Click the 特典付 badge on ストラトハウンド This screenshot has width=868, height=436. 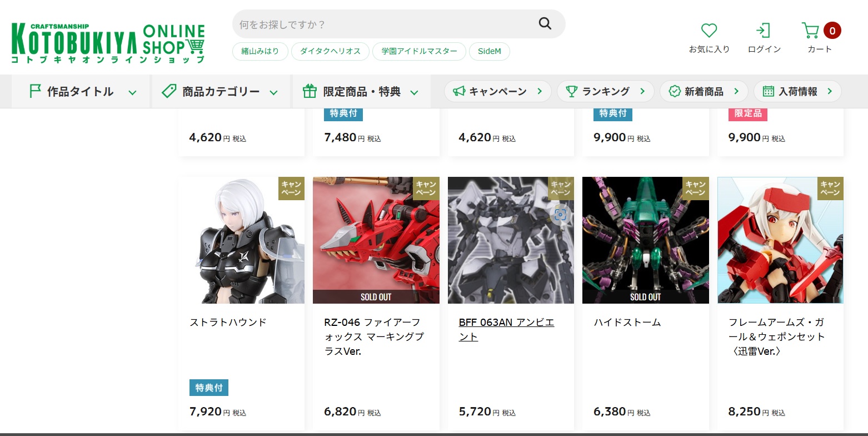coord(209,388)
